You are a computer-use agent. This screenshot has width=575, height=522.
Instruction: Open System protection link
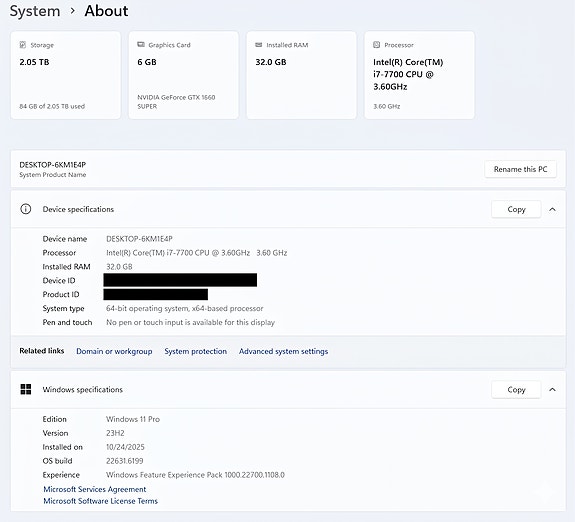coord(195,351)
